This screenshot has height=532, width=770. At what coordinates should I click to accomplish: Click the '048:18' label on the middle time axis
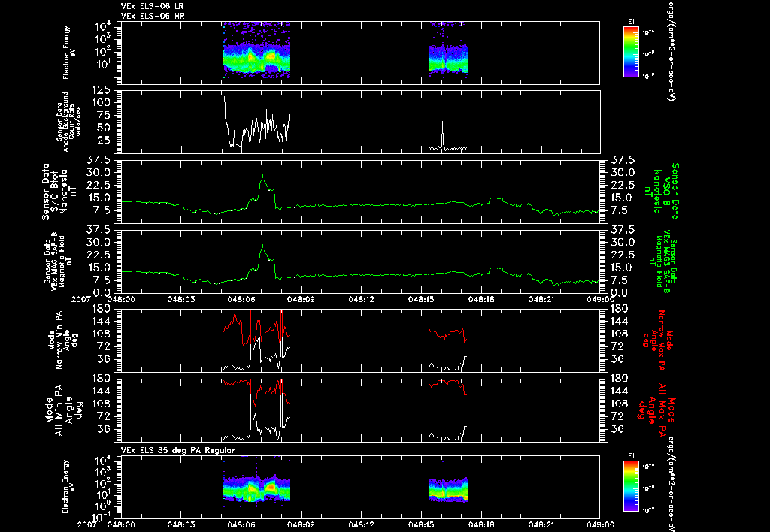481,299
